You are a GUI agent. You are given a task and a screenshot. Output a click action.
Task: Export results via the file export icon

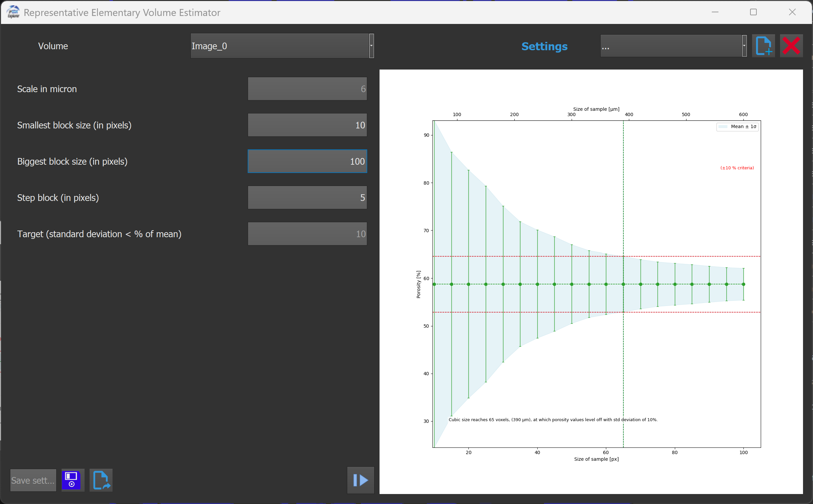pos(101,480)
